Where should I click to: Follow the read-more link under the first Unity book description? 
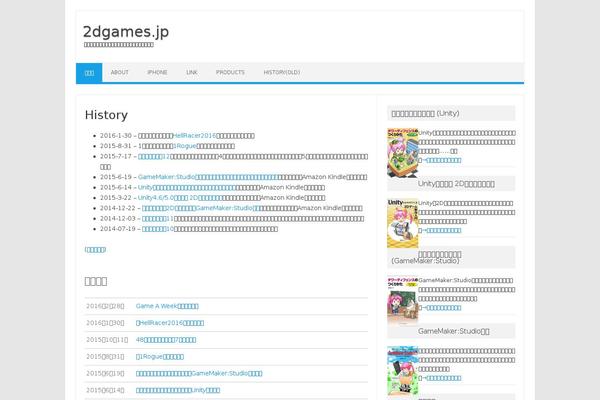coord(440,160)
